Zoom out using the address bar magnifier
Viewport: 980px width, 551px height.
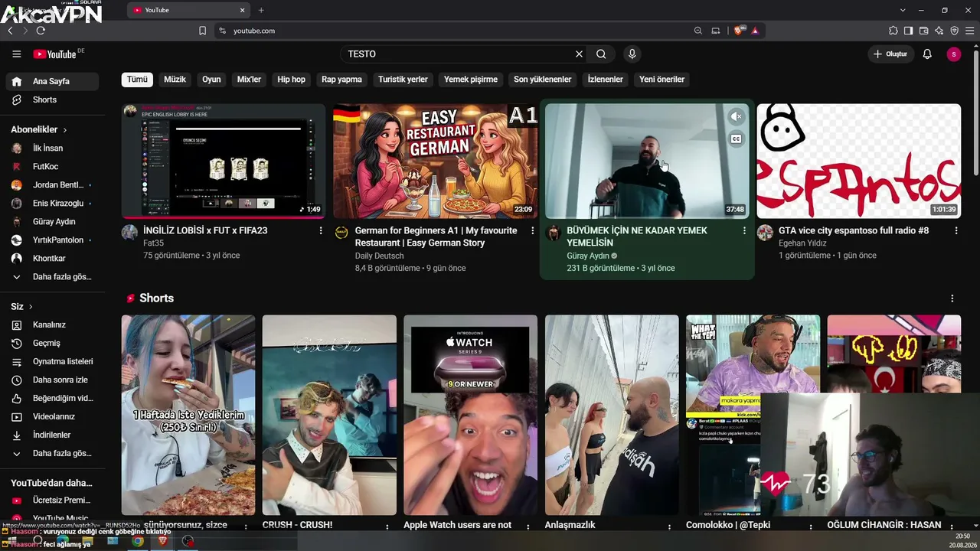tap(697, 31)
